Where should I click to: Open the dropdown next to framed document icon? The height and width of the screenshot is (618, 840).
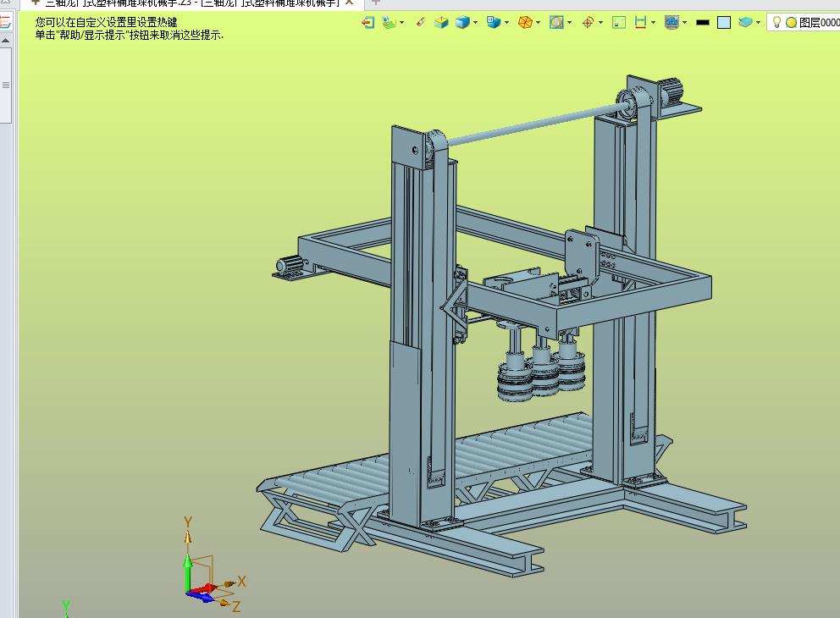pos(570,23)
